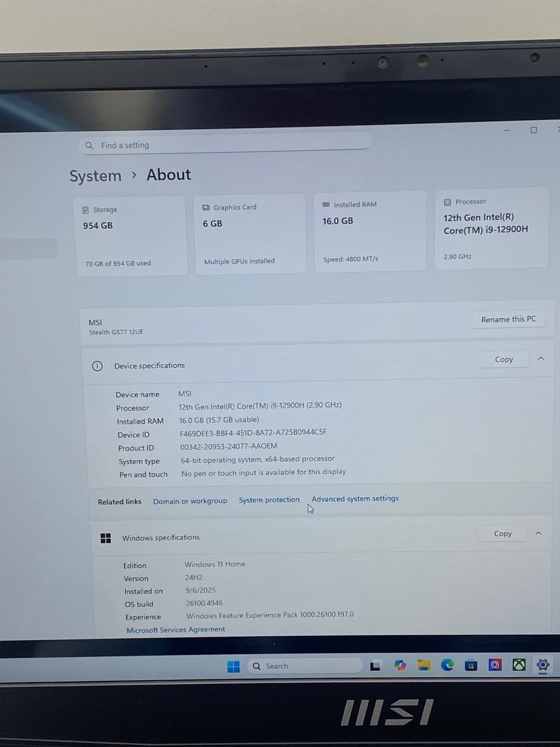The height and width of the screenshot is (747, 560).
Task: Click the "24H2" version value
Action: coord(194,578)
